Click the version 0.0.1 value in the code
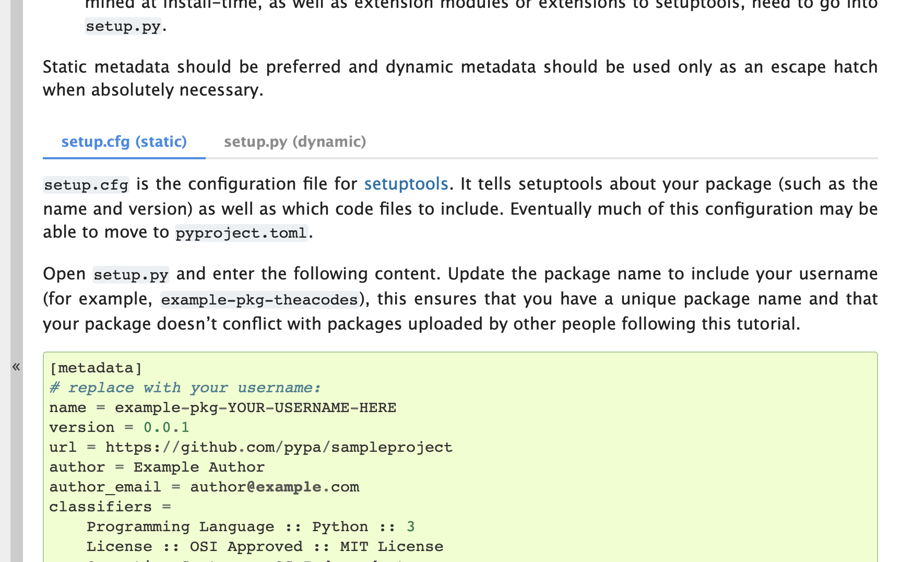Image resolution: width=924 pixels, height=562 pixels. (167, 427)
